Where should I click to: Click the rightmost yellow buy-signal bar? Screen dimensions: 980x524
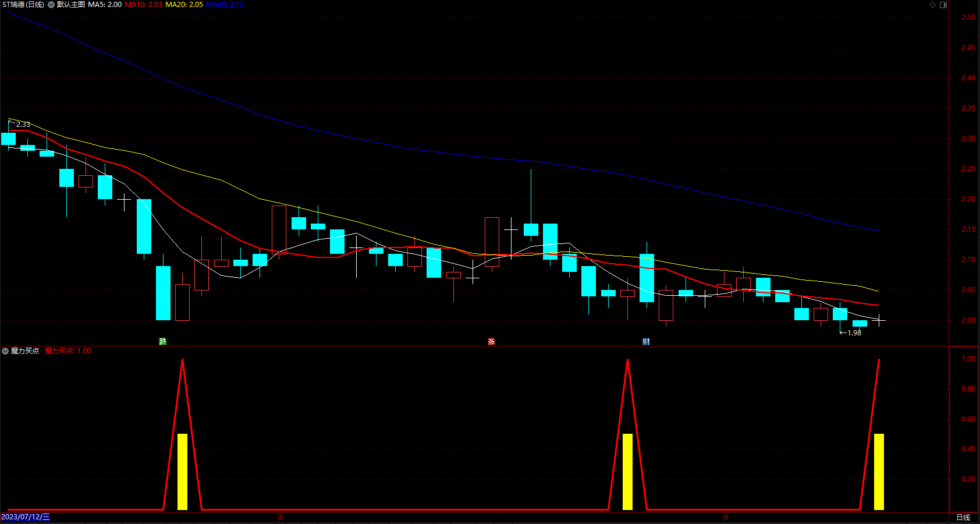pos(879,472)
